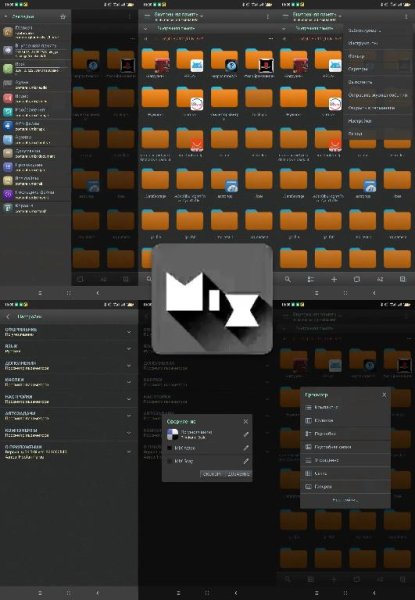Open hamburger menu in the plain file grid screen
Image resolution: width=415 pixels, height=600 pixels.
[147, 16]
